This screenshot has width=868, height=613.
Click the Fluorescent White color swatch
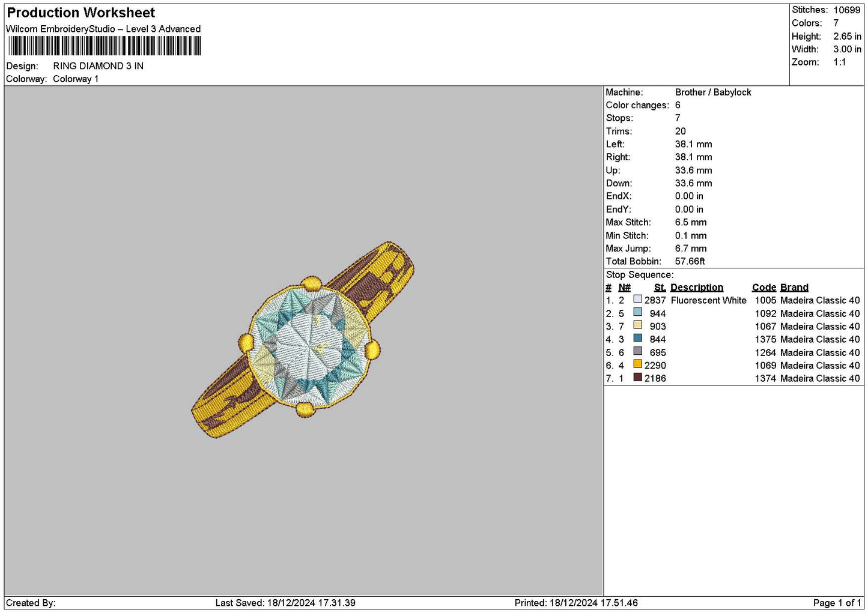click(x=637, y=299)
